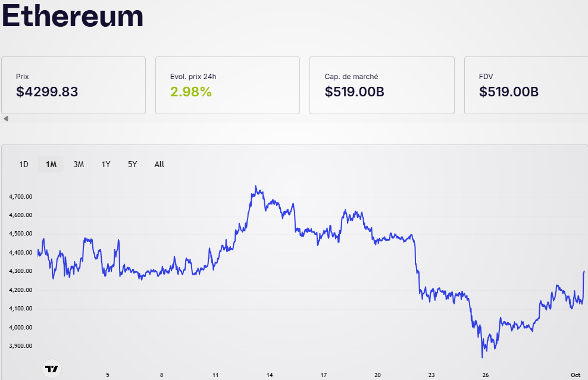Viewport: 588px width, 380px height.
Task: Click date 26 on the time axis
Action: point(486,375)
